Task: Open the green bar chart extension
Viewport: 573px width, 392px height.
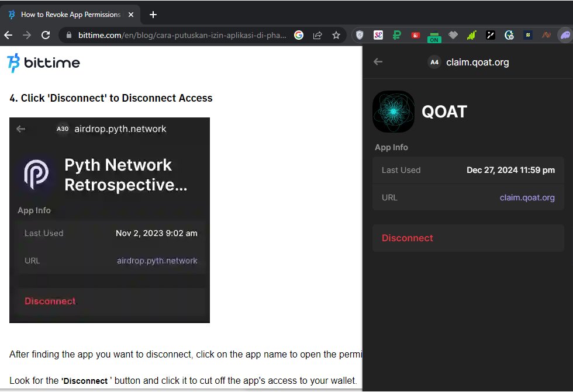Action: click(x=472, y=35)
